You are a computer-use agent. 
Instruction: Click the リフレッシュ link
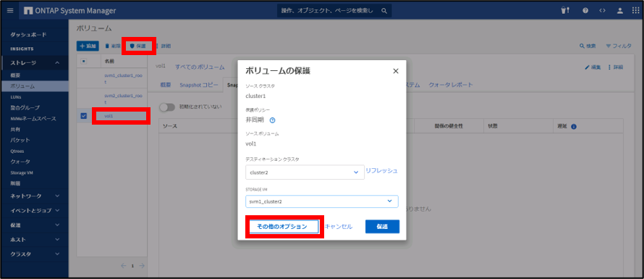tap(381, 170)
